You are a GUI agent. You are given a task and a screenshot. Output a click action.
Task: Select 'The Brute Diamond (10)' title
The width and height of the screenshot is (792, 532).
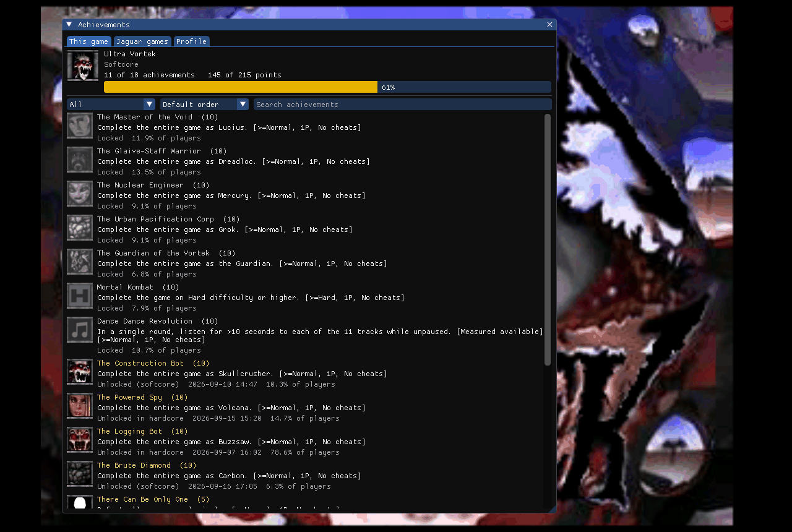click(147, 465)
